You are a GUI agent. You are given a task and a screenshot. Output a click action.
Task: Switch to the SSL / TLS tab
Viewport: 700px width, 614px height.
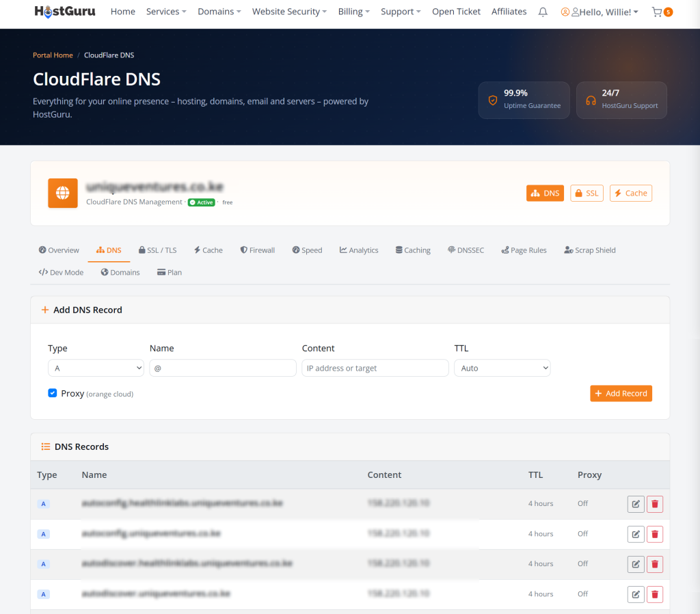(x=158, y=250)
